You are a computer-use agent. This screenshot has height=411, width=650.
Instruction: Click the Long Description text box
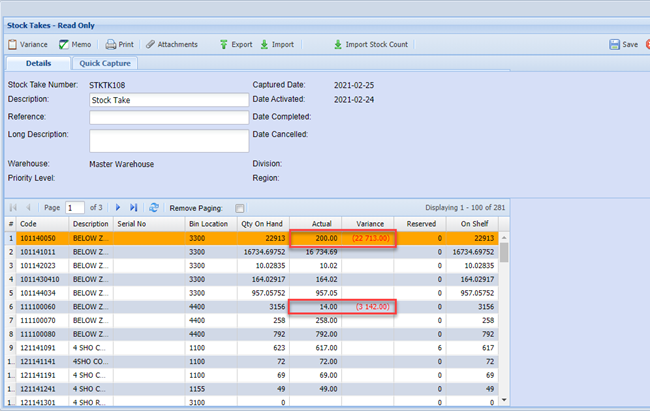(168, 140)
